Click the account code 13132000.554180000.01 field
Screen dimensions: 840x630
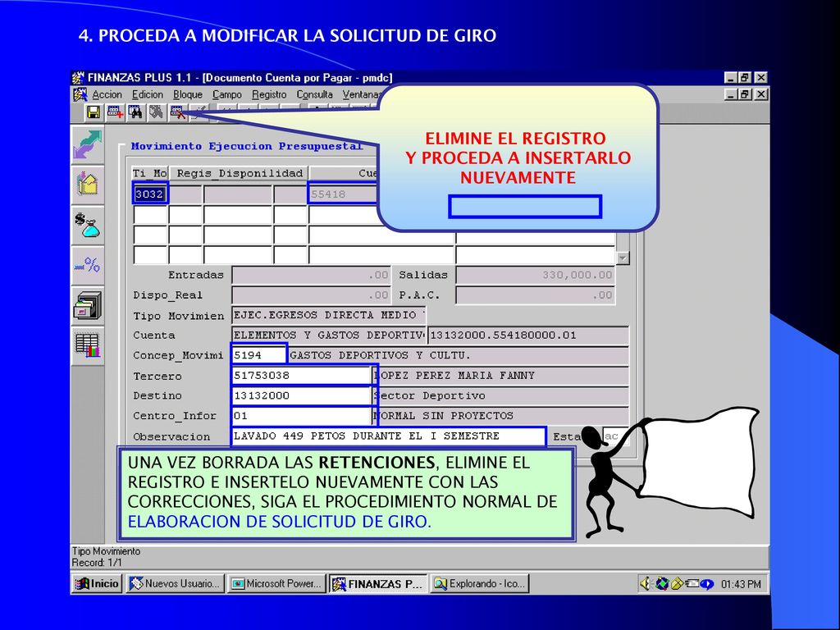point(527,336)
